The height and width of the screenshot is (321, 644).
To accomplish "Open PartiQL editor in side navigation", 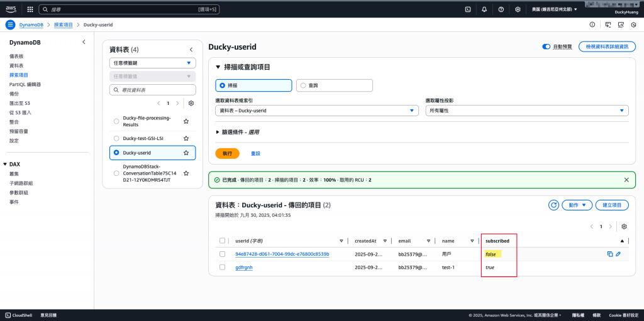I will [x=25, y=84].
